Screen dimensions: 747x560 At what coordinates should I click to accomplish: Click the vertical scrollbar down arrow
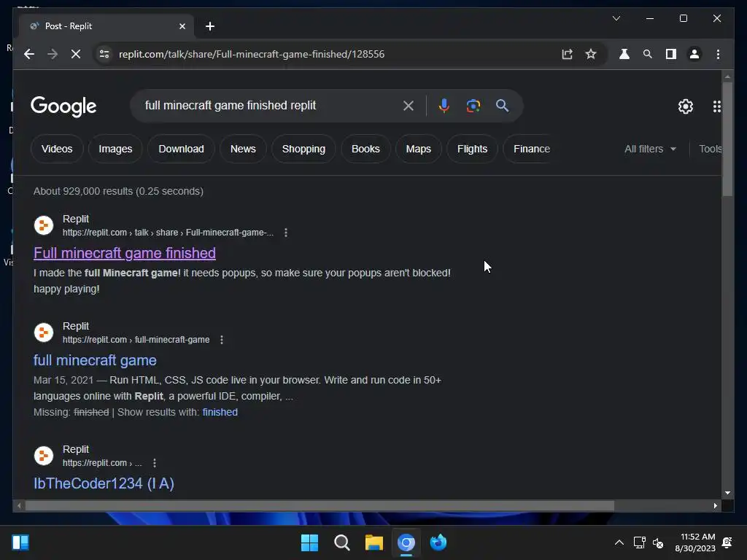point(727,493)
